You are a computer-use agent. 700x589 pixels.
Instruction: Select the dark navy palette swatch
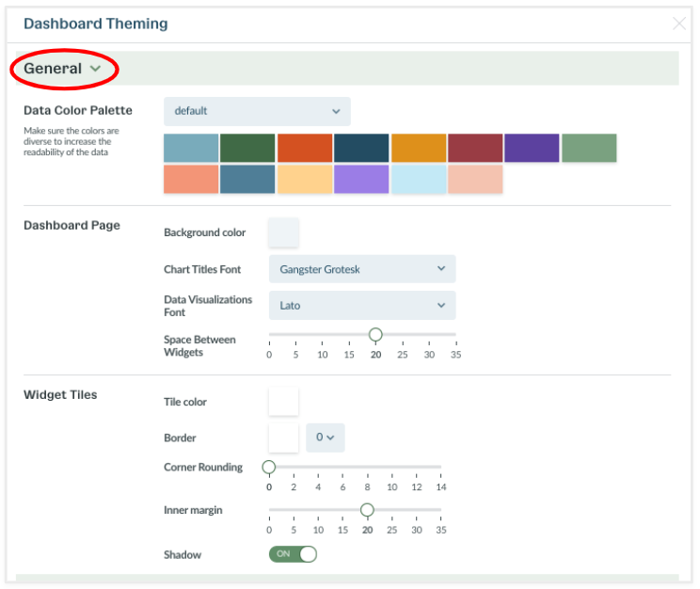[x=361, y=148]
